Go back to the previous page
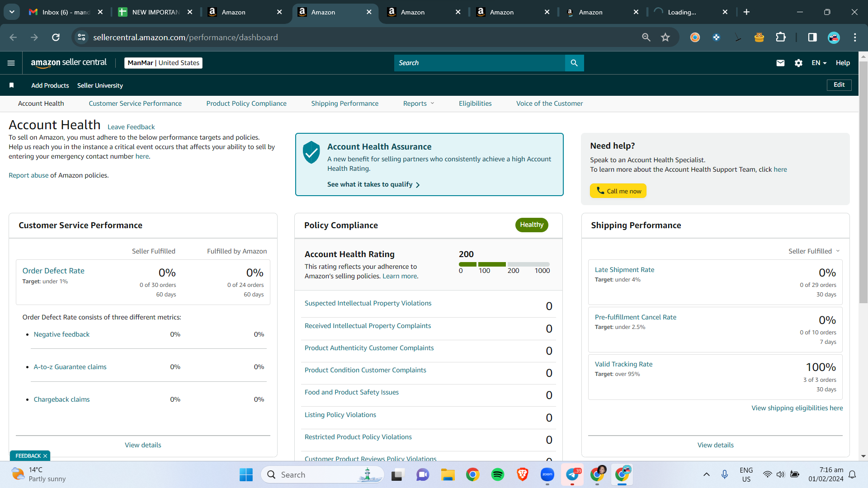This screenshot has height=488, width=868. click(x=13, y=38)
